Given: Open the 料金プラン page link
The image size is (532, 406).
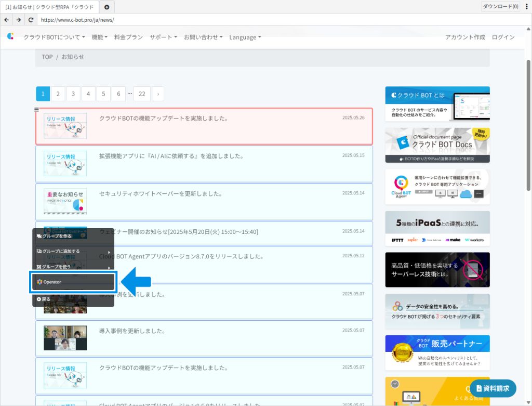Looking at the screenshot, I should tap(129, 37).
